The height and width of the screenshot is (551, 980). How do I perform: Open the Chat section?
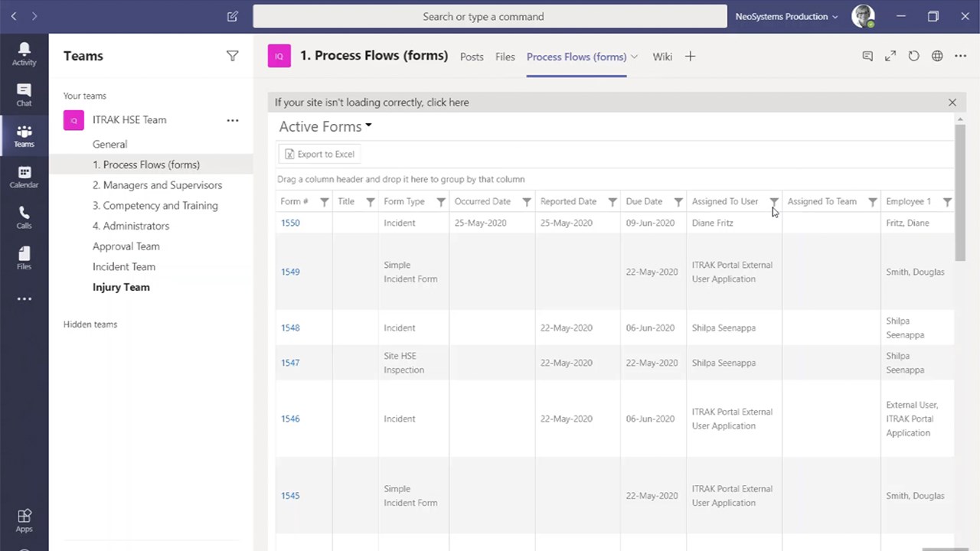[24, 95]
